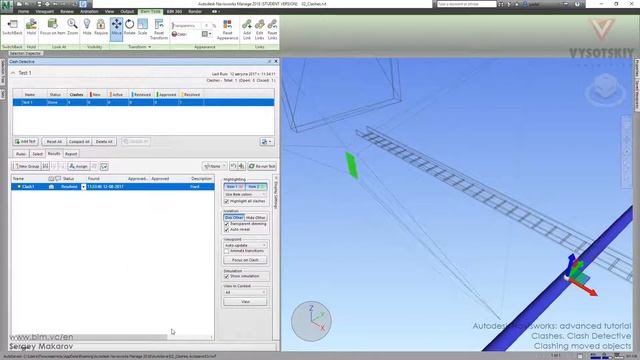This screenshot has width=640, height=360.
Task: Click the Delete All button
Action: 104,142
